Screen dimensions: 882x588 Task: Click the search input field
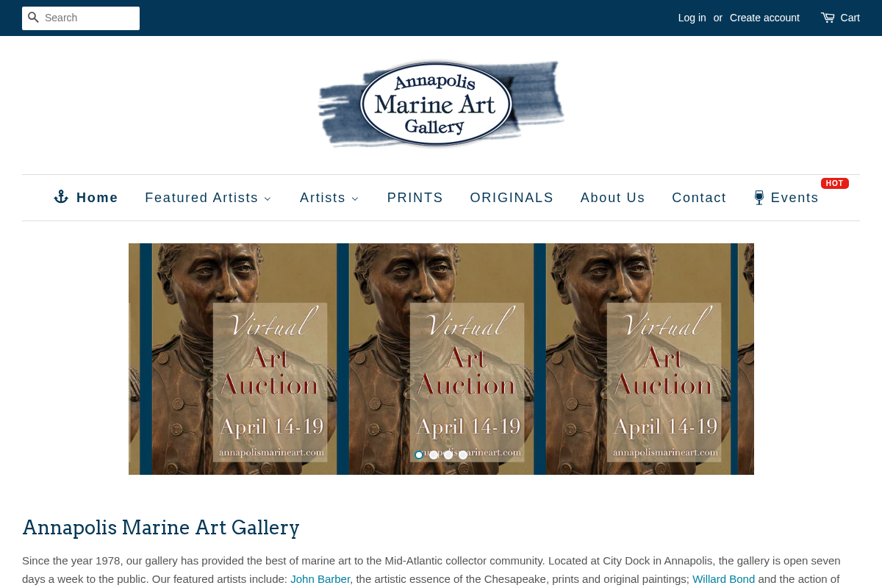(88, 18)
